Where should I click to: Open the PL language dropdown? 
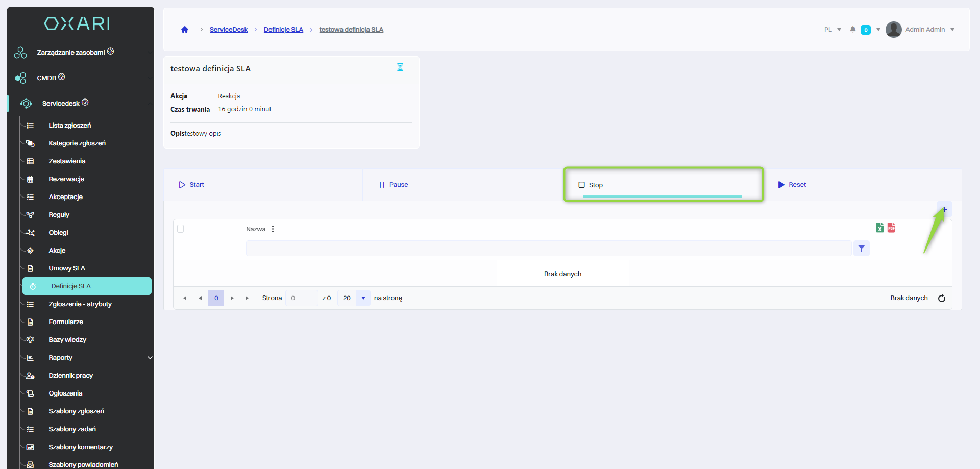pos(832,30)
